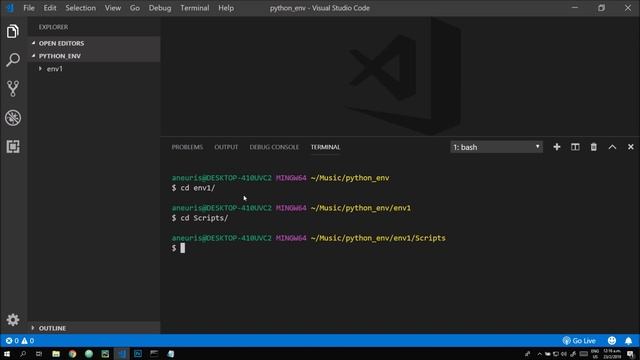This screenshot has height=360, width=640.
Task: Open the Search view in activity bar
Action: click(13, 60)
